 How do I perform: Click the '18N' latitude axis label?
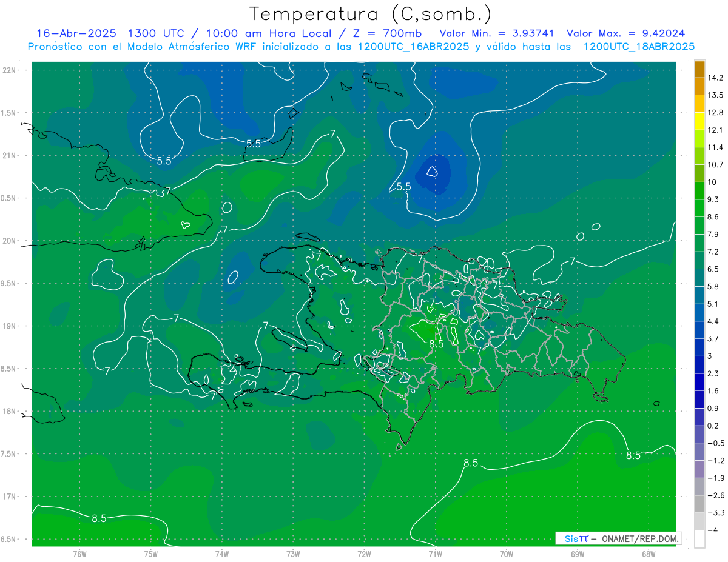[x=9, y=411]
